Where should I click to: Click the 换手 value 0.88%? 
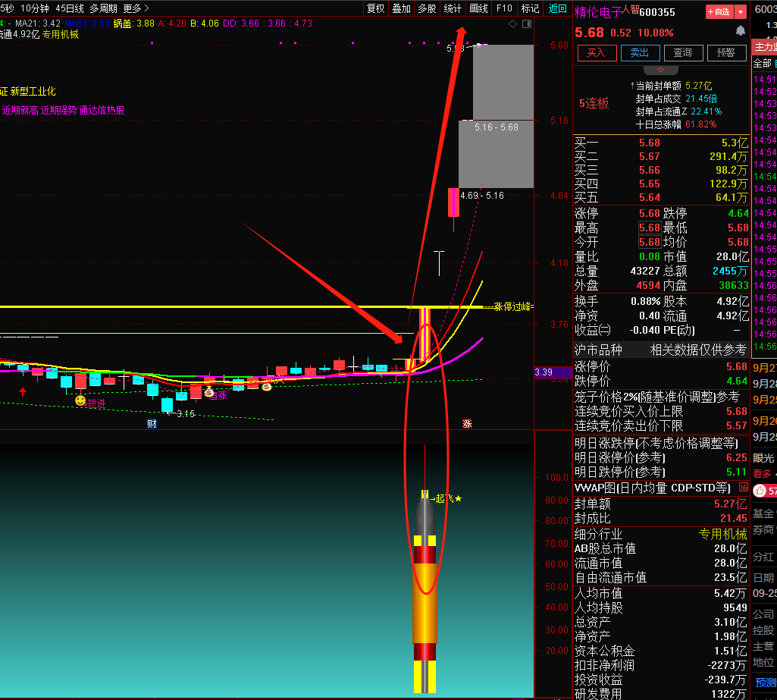645,301
